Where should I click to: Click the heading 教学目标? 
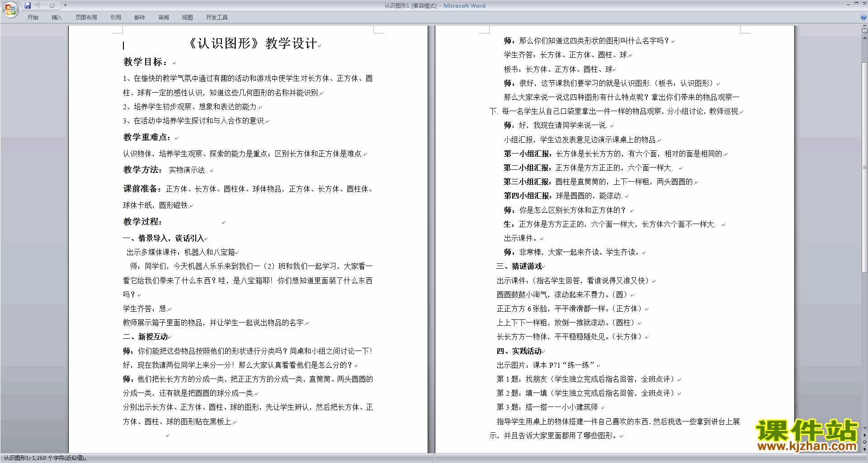point(145,62)
